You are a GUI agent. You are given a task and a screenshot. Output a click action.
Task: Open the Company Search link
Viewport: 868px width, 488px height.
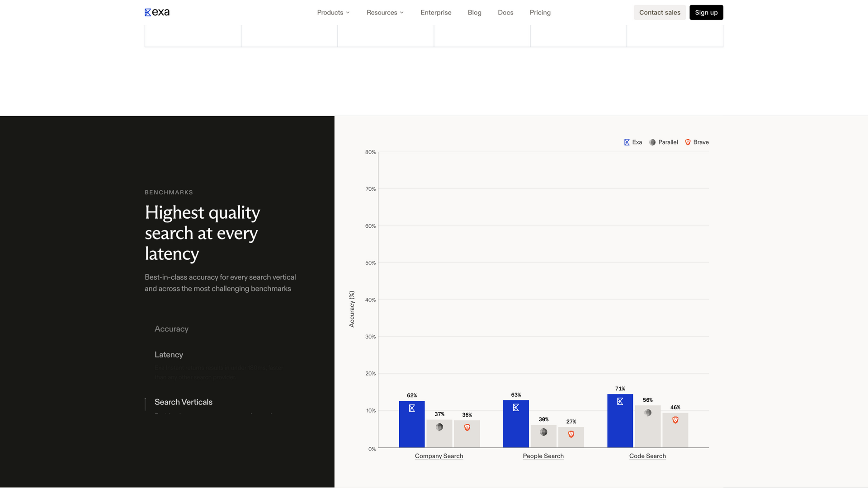point(439,456)
